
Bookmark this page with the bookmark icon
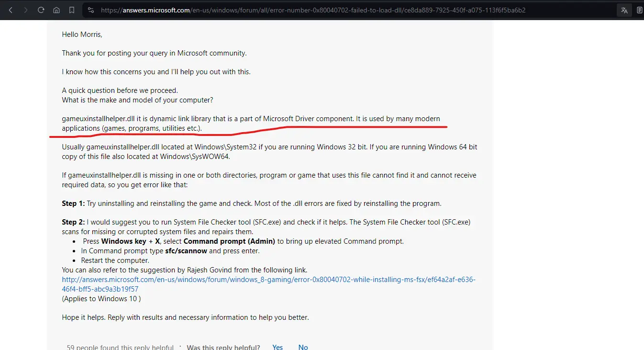[x=72, y=10]
